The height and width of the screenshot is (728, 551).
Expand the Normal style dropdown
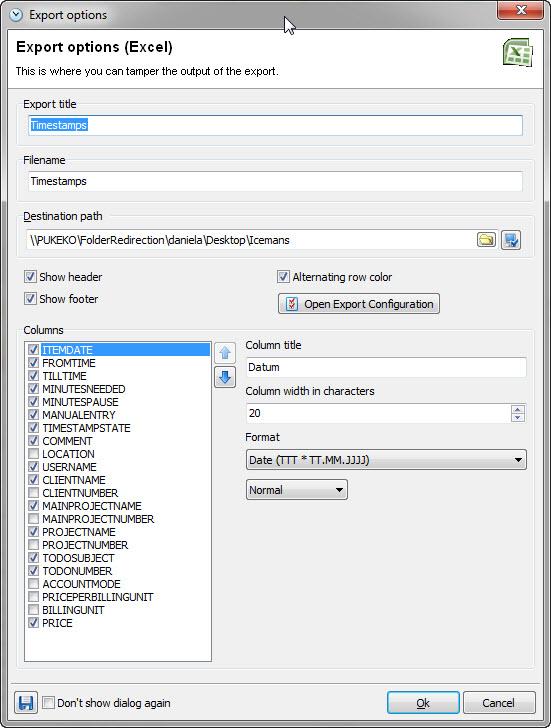tap(297, 490)
